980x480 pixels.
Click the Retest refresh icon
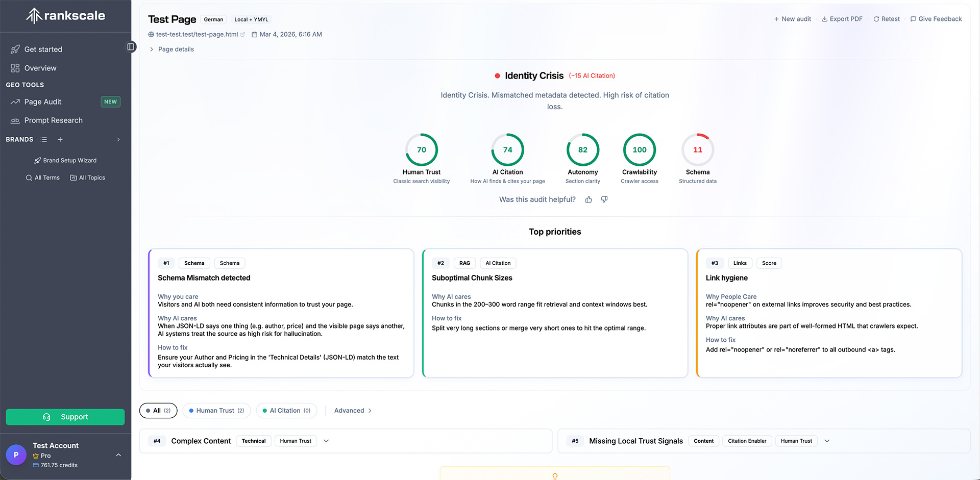[876, 19]
